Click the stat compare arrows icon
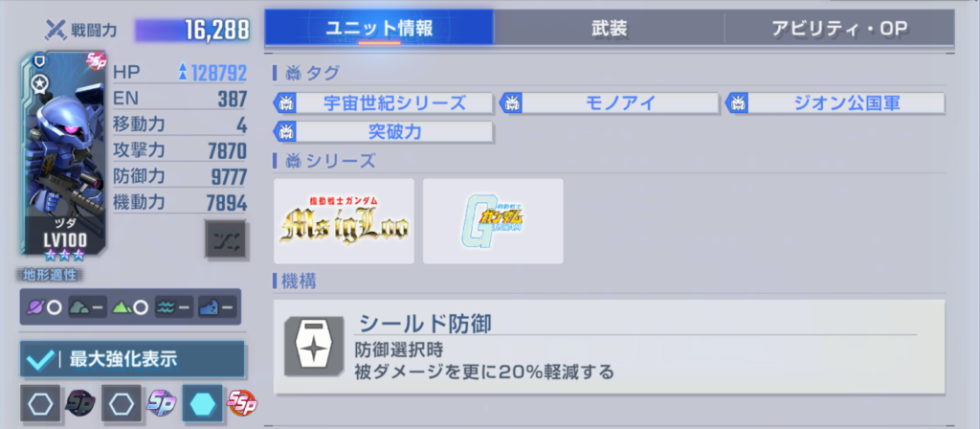 226,238
